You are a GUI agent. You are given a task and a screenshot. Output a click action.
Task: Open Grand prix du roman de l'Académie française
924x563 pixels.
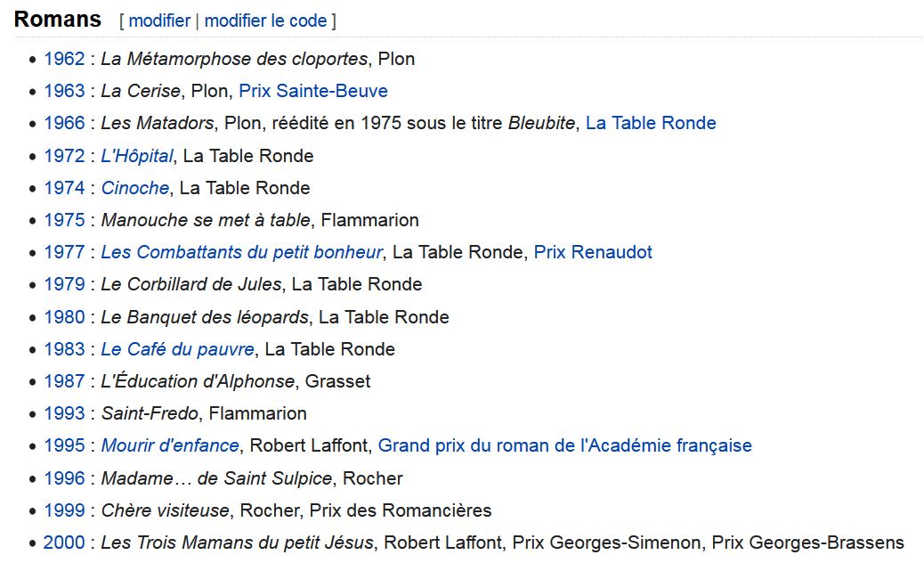pos(564,445)
